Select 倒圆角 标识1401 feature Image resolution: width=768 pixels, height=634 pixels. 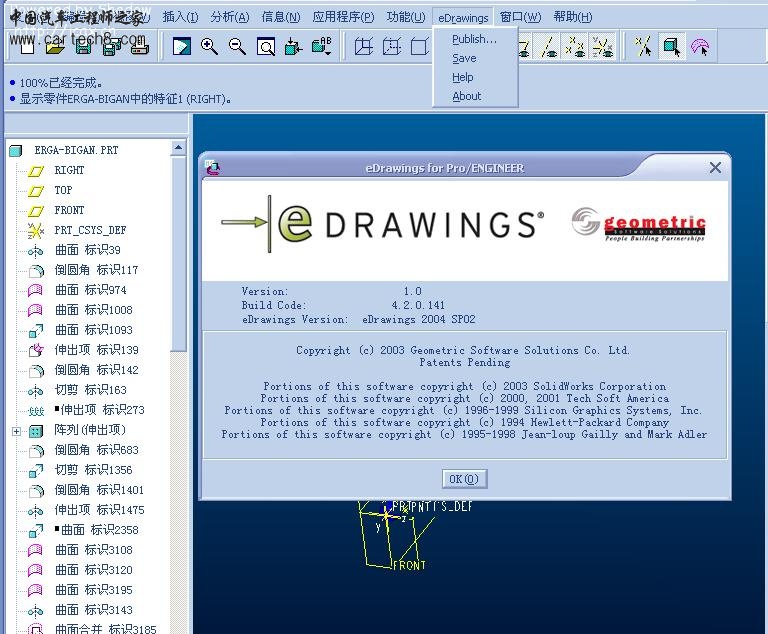coord(99,490)
